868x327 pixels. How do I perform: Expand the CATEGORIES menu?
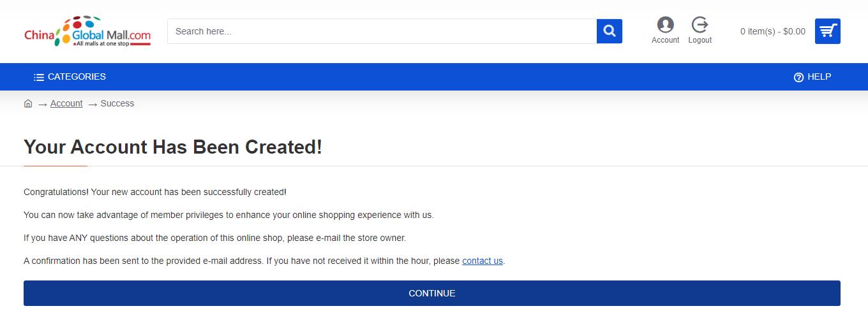(x=70, y=76)
